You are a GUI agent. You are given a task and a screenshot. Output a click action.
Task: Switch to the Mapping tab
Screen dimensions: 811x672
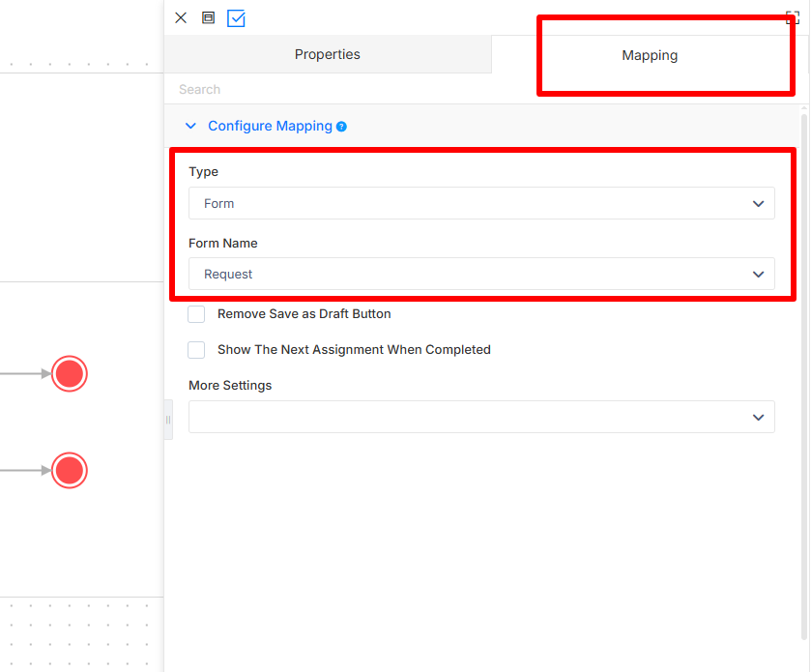pyautogui.click(x=650, y=55)
